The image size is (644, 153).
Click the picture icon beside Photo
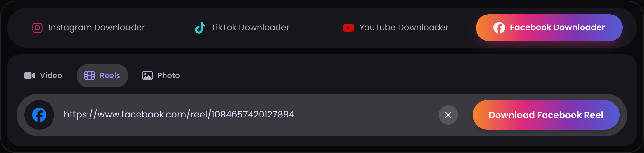click(147, 76)
